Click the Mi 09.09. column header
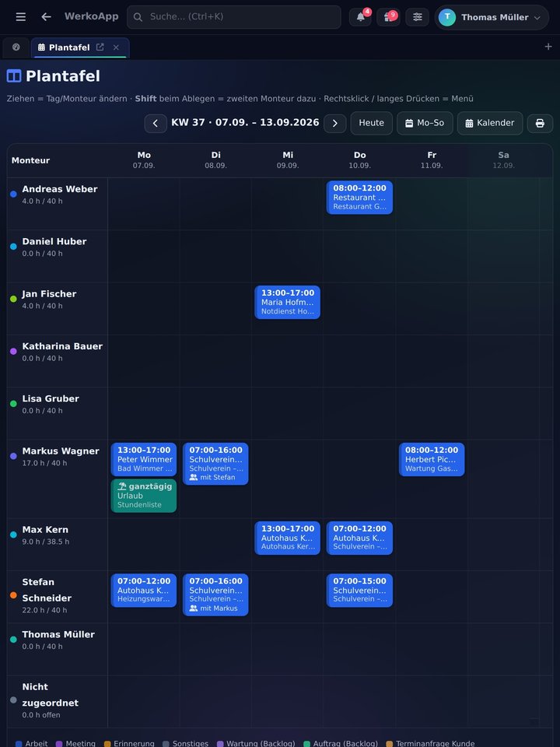Screen dimensions: 560x747 288,160
